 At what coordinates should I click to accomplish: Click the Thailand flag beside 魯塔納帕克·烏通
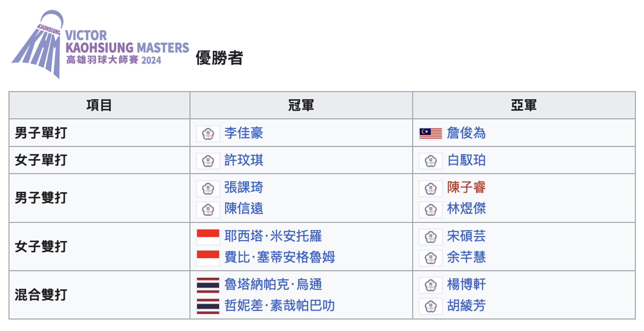tap(208, 285)
